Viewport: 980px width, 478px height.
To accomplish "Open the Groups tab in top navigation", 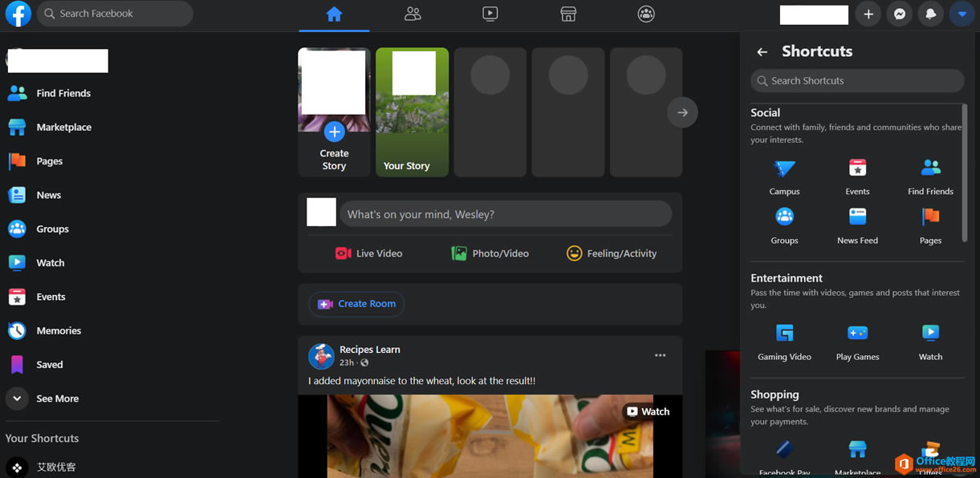I will [646, 14].
